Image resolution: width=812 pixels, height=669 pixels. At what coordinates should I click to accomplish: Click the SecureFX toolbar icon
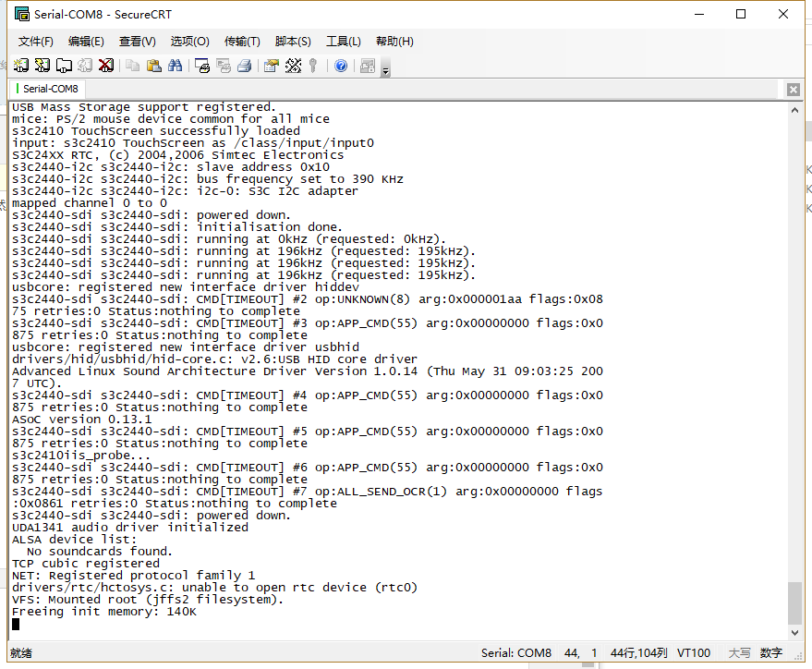368,66
